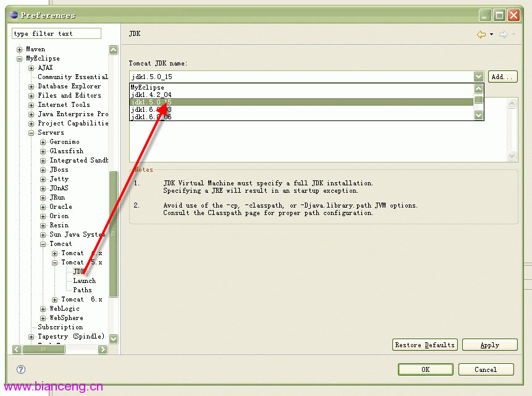Collapse the Servers tree node

[x=32, y=133]
